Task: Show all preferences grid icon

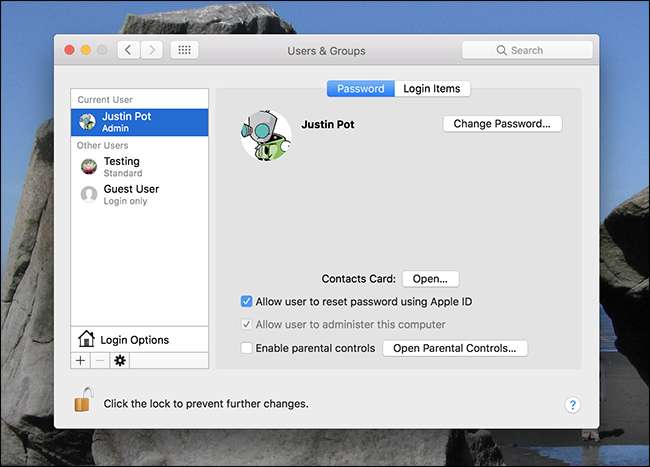Action: (184, 50)
